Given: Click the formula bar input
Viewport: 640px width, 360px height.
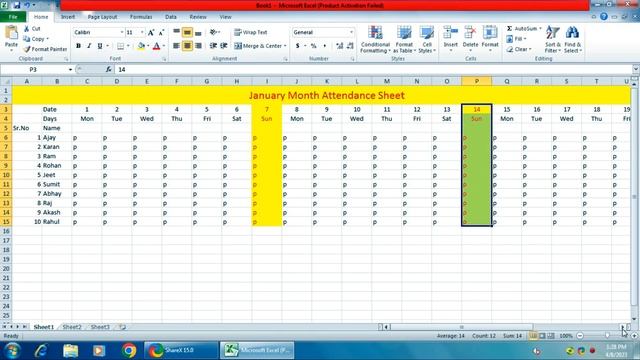Looking at the screenshot, I should point(373,69).
